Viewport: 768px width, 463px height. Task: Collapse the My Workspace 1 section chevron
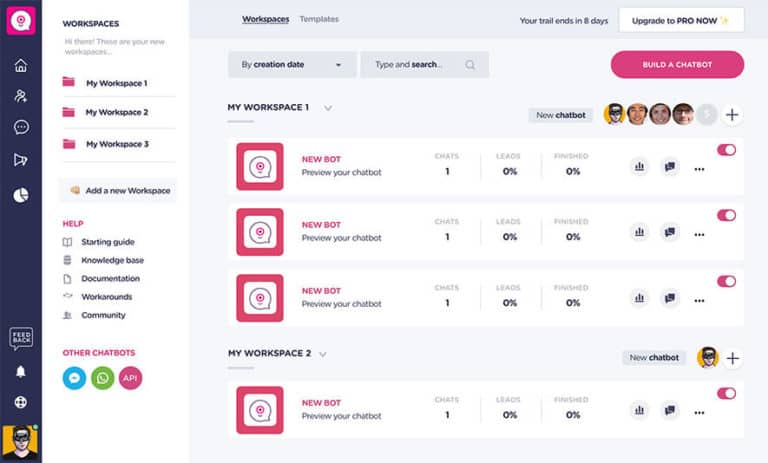pos(328,108)
